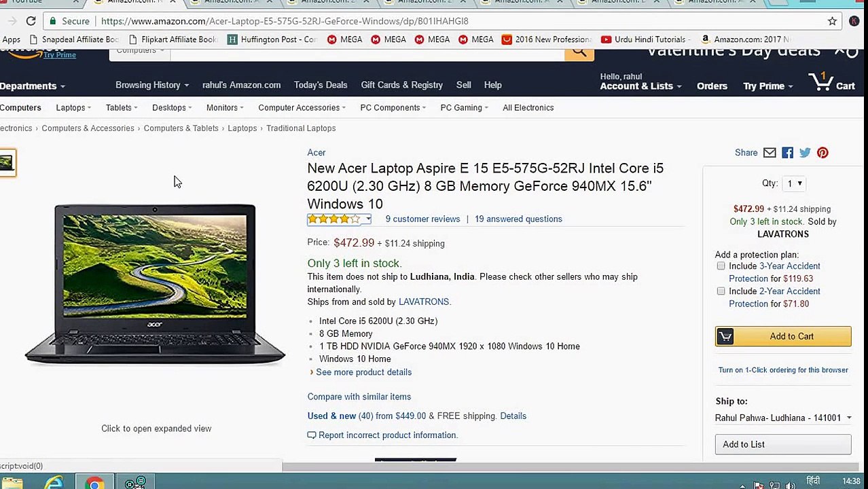The width and height of the screenshot is (868, 489).
Task: Open the Qty quantity dropdown
Action: pos(794,183)
